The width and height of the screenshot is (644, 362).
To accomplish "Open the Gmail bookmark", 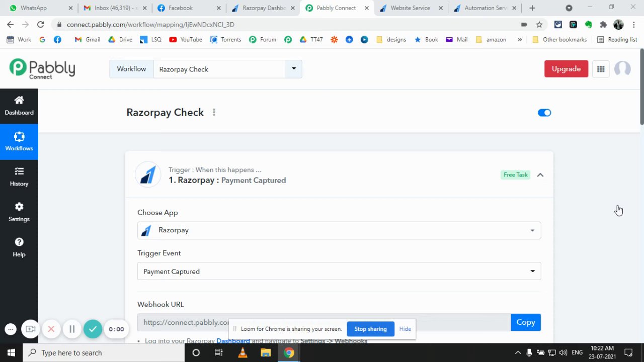I will [x=88, y=40].
